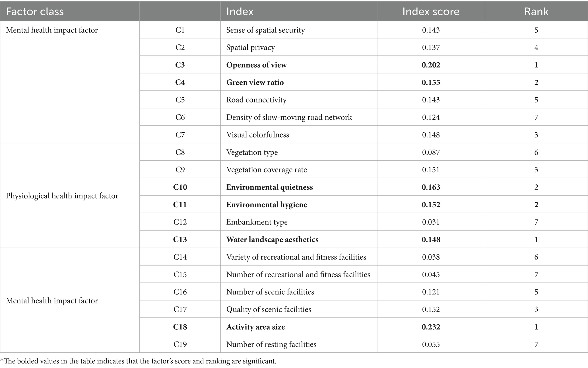Click the "Activity area size" cell
Image resolution: width=588 pixels, height=368 pixels.
255,327
